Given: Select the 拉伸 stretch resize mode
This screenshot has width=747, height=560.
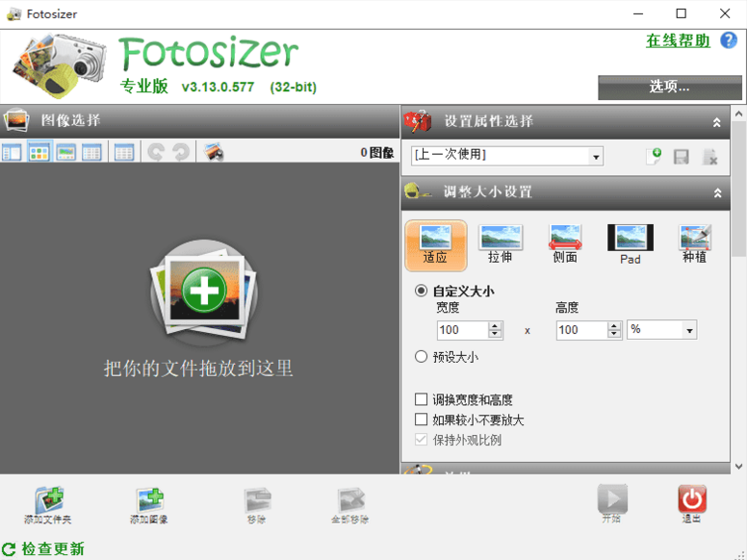Looking at the screenshot, I should [501, 244].
